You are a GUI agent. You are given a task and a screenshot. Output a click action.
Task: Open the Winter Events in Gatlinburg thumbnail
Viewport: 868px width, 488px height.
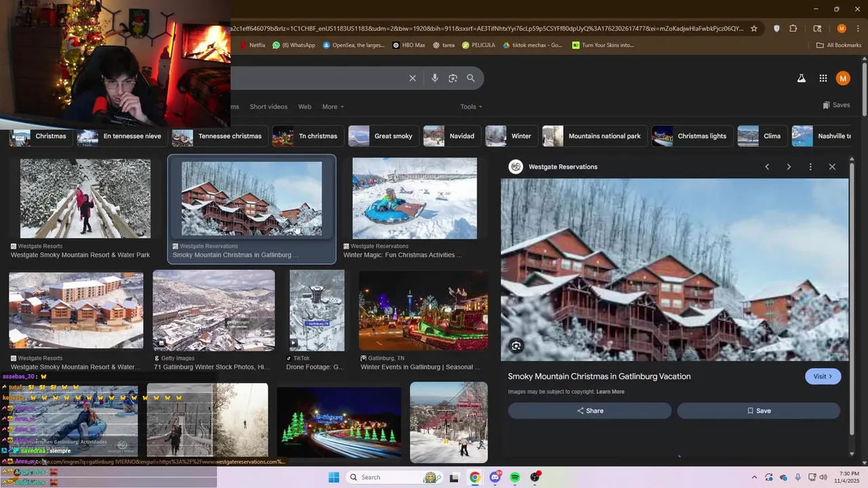point(423,310)
